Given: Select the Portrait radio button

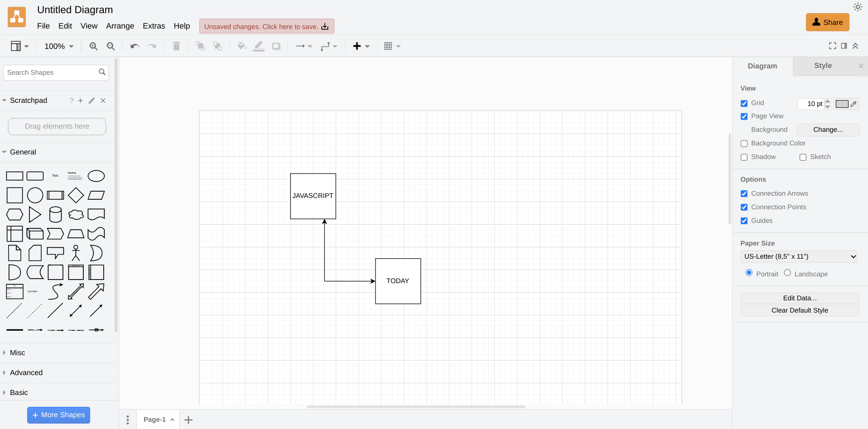Looking at the screenshot, I should (749, 273).
